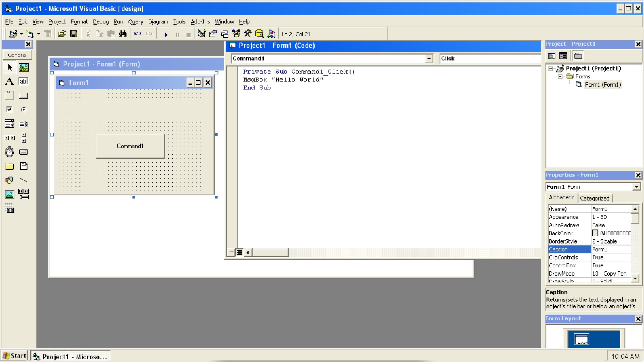Select the ComboBox control in the toolbox
This screenshot has height=362, width=644.
tap(10, 124)
